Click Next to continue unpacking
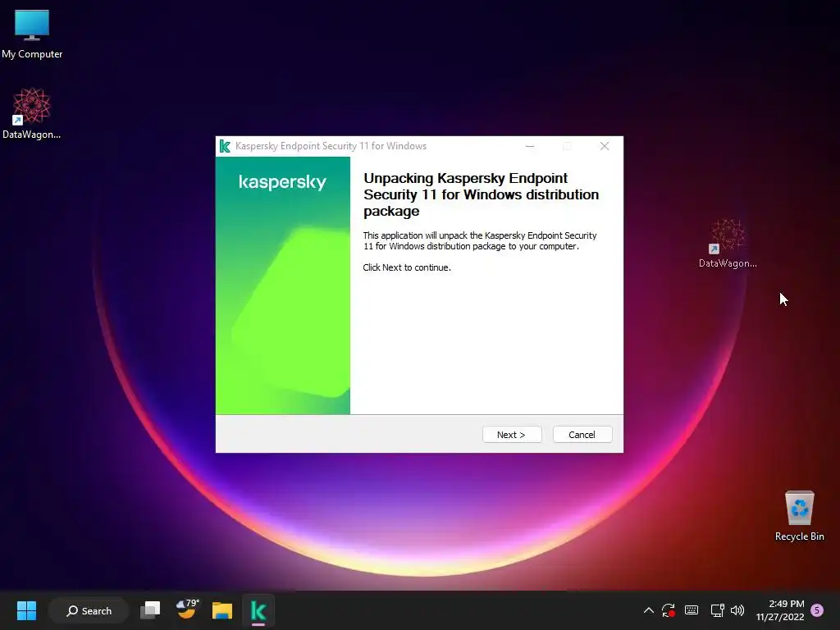Viewport: 840px width, 630px height. [512, 435]
